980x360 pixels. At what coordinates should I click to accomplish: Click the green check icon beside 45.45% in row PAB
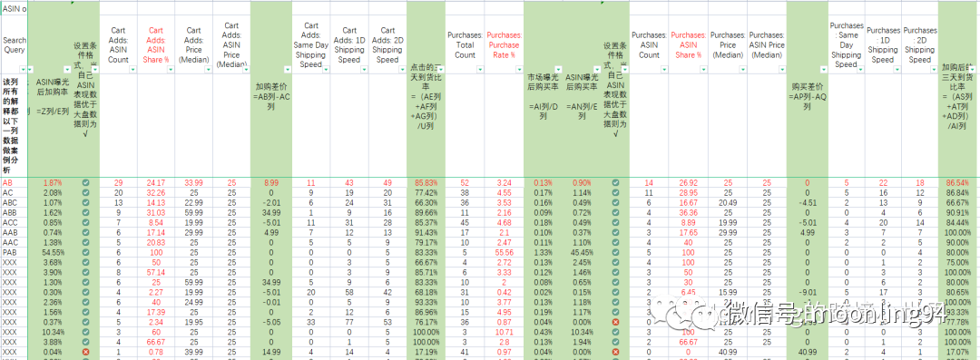pyautogui.click(x=615, y=251)
